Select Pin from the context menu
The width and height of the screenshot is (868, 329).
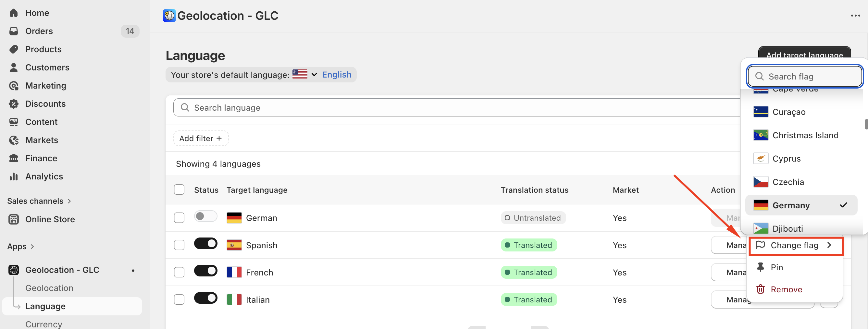pyautogui.click(x=795, y=267)
